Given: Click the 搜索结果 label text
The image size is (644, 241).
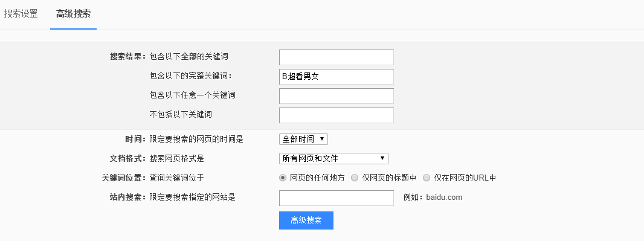Looking at the screenshot, I should pyautogui.click(x=127, y=56).
